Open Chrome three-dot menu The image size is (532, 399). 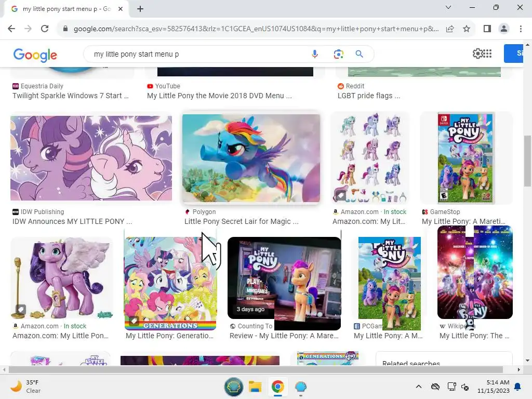click(521, 29)
